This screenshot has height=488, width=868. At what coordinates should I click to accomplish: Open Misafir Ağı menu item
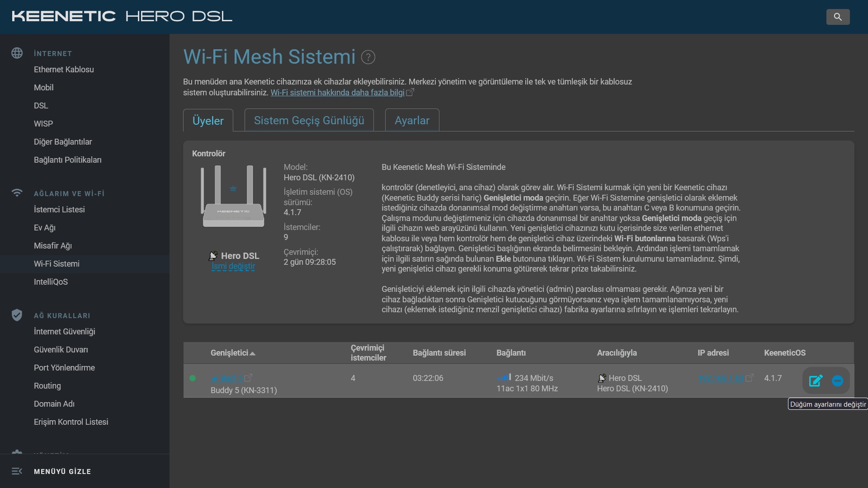pyautogui.click(x=53, y=246)
